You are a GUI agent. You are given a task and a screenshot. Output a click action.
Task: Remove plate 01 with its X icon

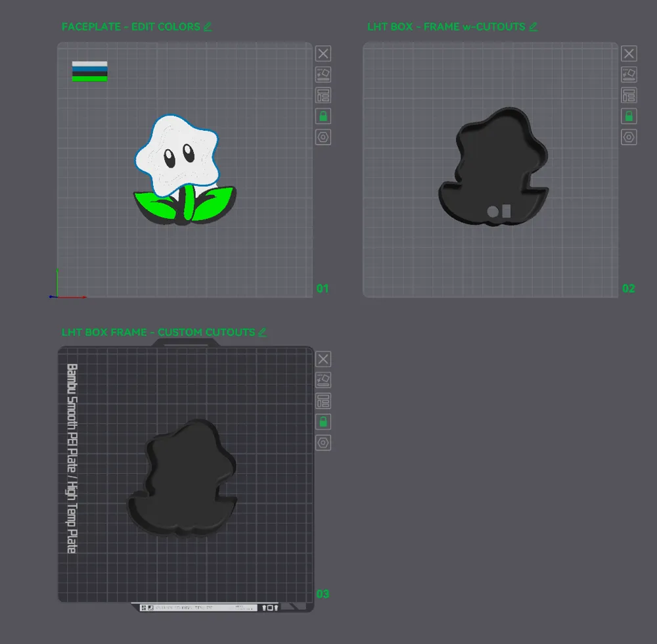(x=323, y=54)
